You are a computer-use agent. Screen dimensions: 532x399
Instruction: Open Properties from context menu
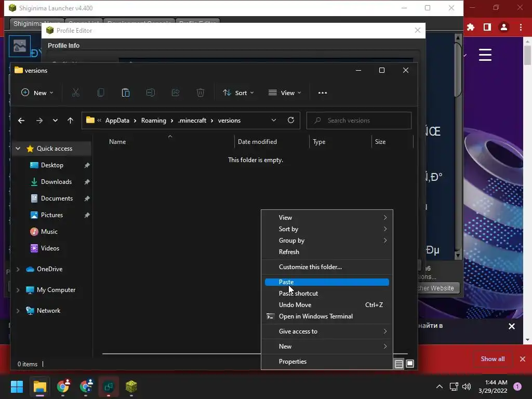(327, 362)
